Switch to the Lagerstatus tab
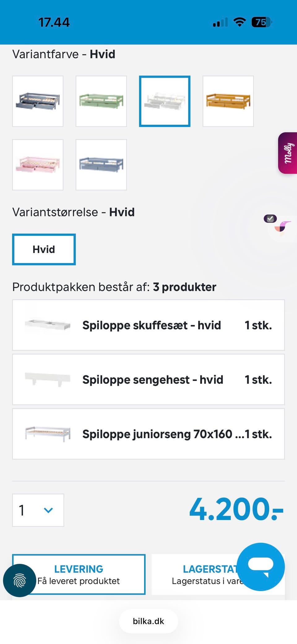 [x=198, y=574]
